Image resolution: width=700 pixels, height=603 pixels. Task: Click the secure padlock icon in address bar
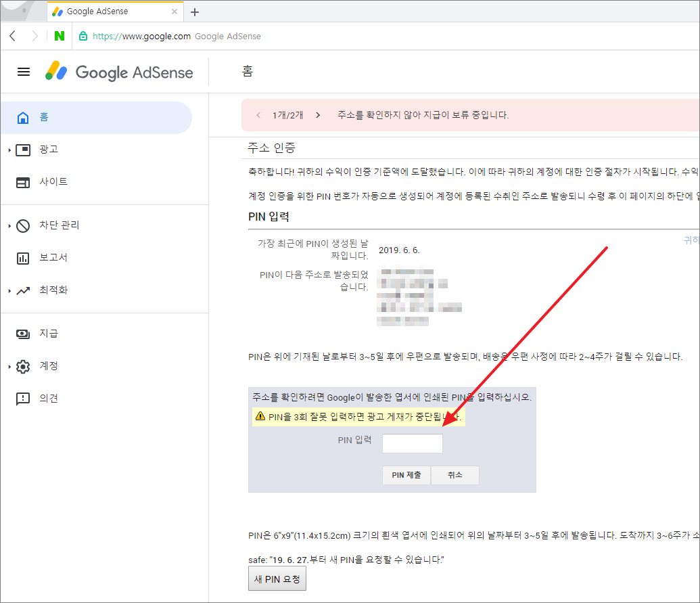point(83,36)
